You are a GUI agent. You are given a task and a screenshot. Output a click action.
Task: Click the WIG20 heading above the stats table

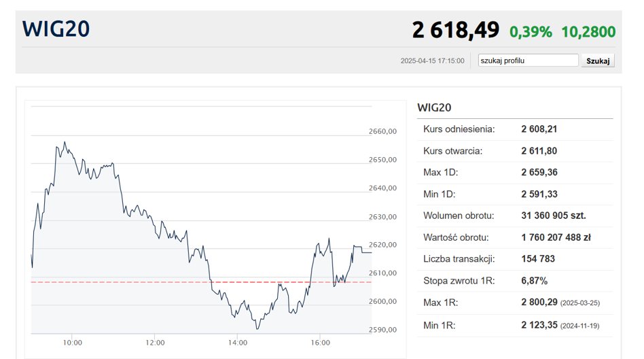(434, 107)
